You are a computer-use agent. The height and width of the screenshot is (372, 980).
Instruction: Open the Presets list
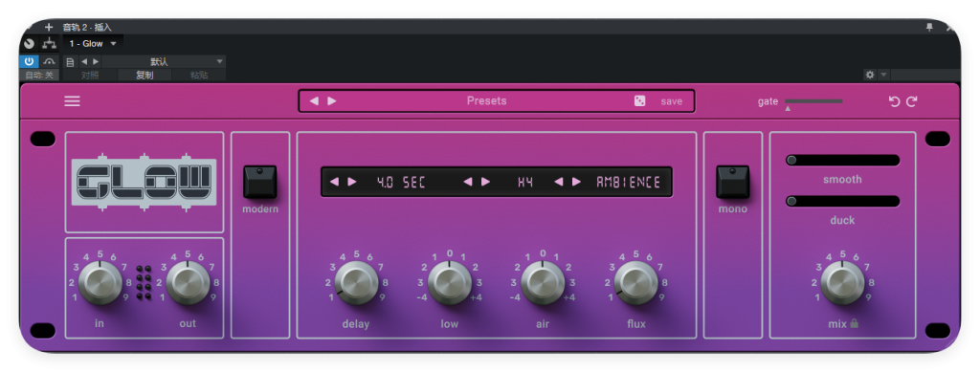coord(487,101)
